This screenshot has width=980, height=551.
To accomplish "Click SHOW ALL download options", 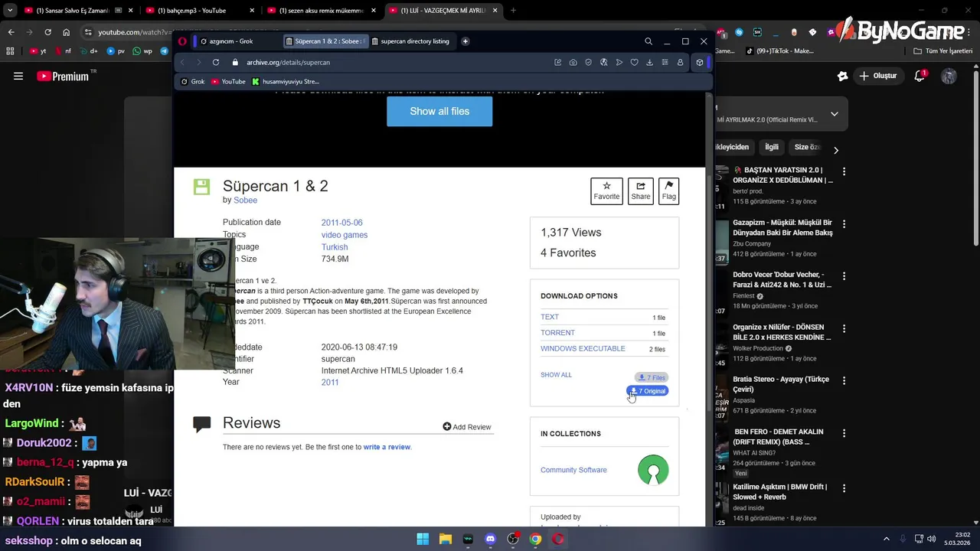I will (556, 375).
